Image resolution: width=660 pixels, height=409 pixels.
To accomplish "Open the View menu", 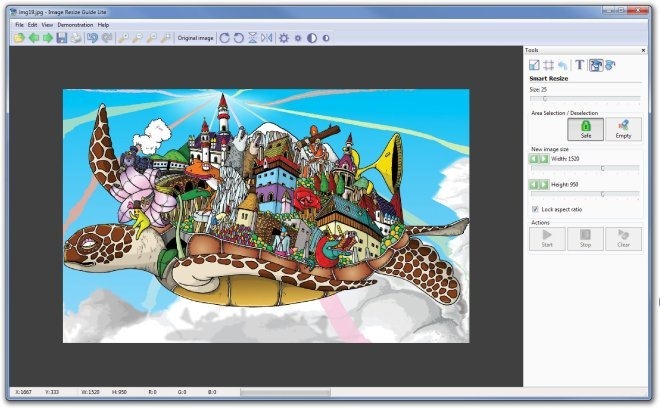I will (x=47, y=25).
